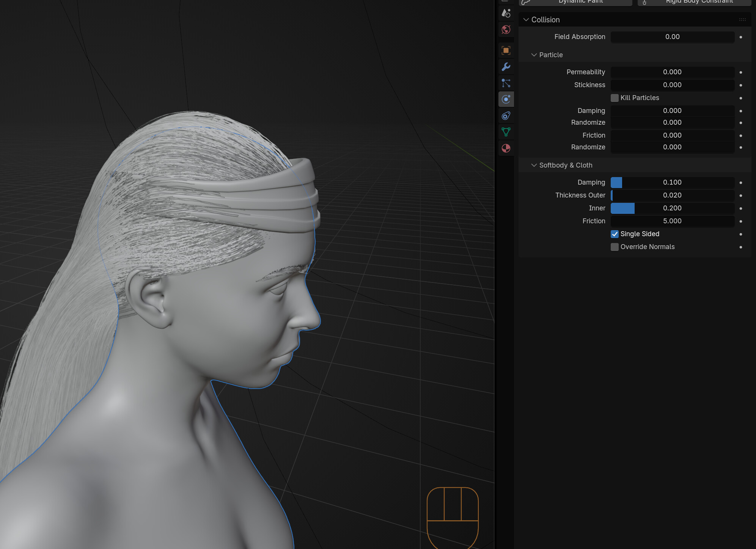
Task: Click the Particle Damping 0.000 field
Action: (x=673, y=111)
